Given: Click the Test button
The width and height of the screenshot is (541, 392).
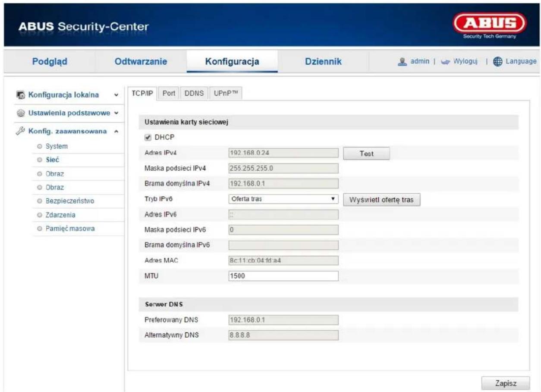Looking at the screenshot, I should (367, 154).
